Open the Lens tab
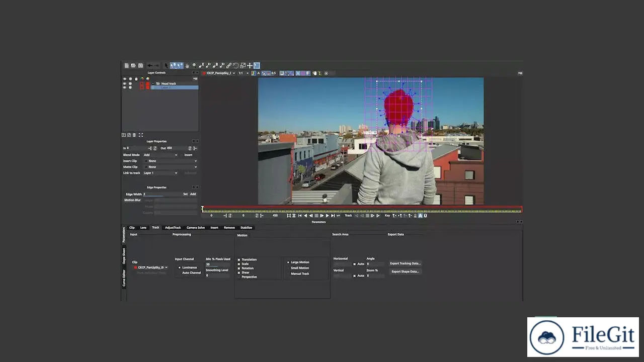Image resolution: width=644 pixels, height=362 pixels. tap(143, 228)
